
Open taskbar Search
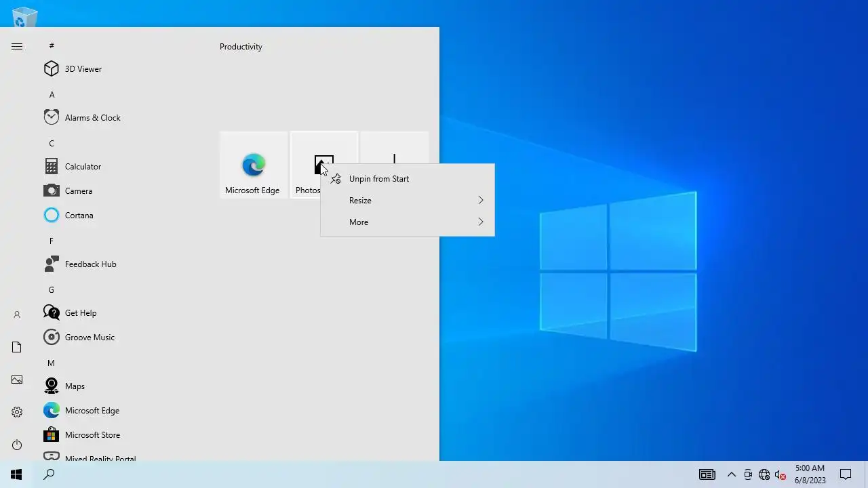point(49,474)
